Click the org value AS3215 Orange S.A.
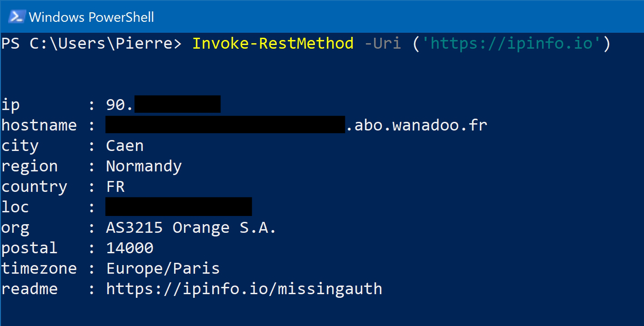 point(191,227)
